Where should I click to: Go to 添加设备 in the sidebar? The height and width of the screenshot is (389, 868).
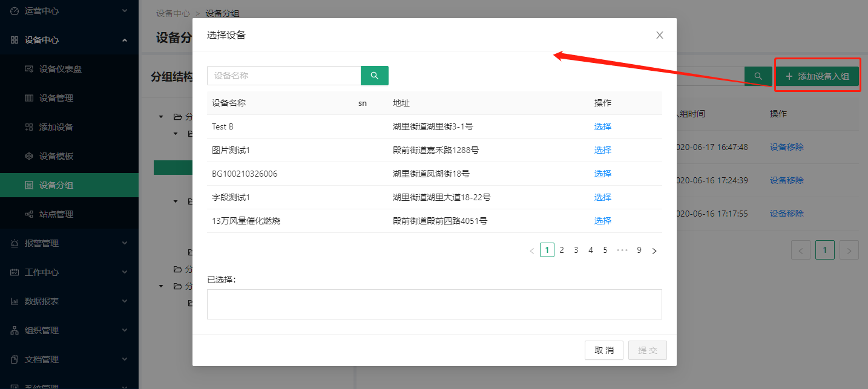(x=56, y=127)
